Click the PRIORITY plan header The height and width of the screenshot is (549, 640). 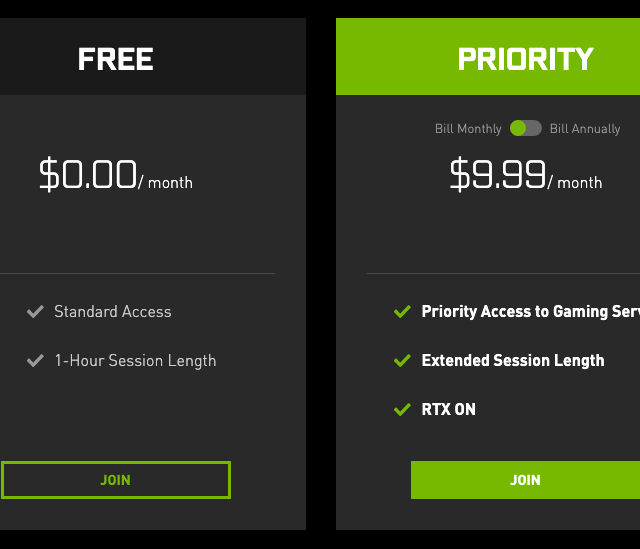point(525,59)
